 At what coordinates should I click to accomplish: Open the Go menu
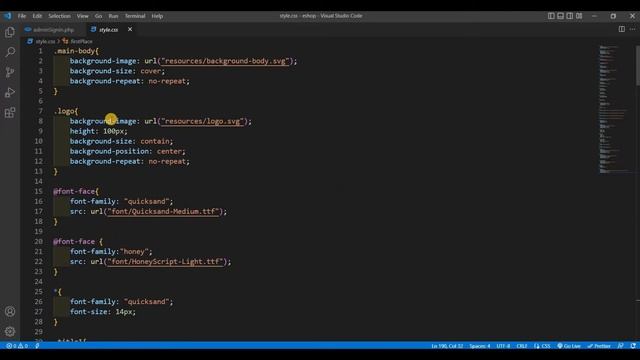click(x=98, y=16)
